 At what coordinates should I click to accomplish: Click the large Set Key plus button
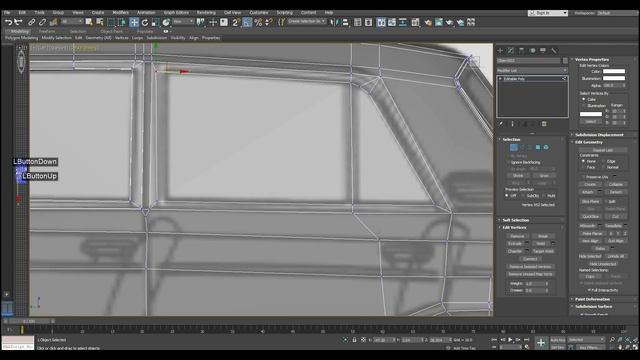point(541,343)
